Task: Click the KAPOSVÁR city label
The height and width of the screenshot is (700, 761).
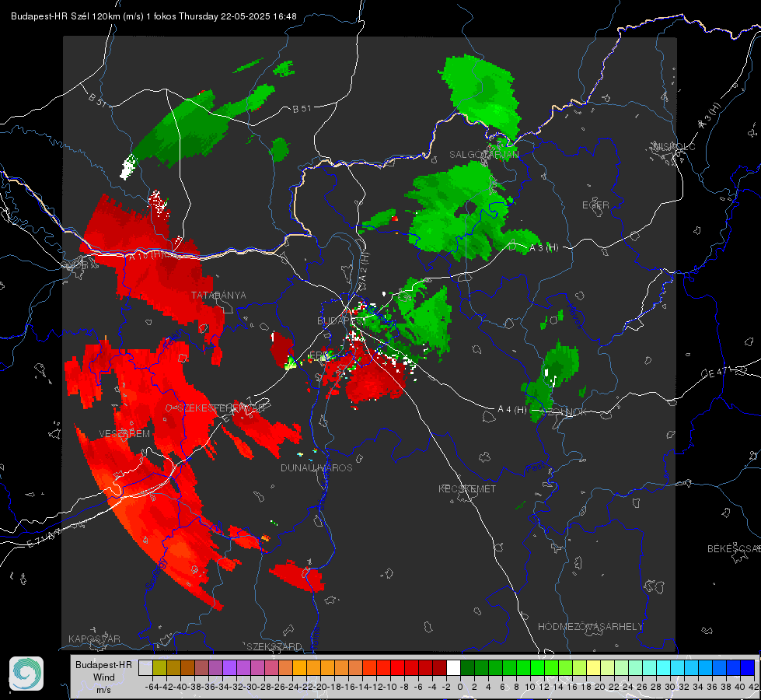Action: coord(94,639)
